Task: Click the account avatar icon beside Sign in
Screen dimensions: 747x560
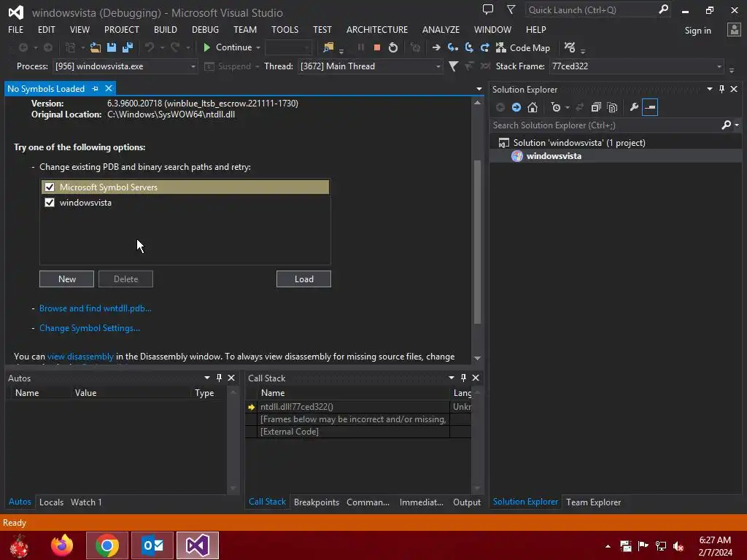Action: (734, 30)
